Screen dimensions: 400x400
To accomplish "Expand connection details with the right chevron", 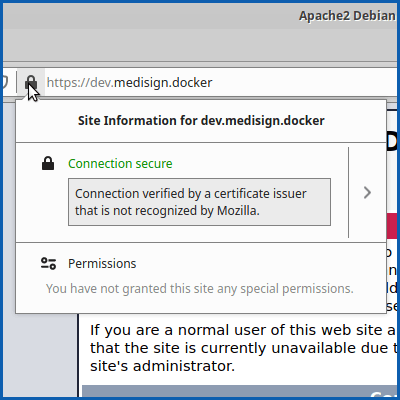I will [367, 193].
